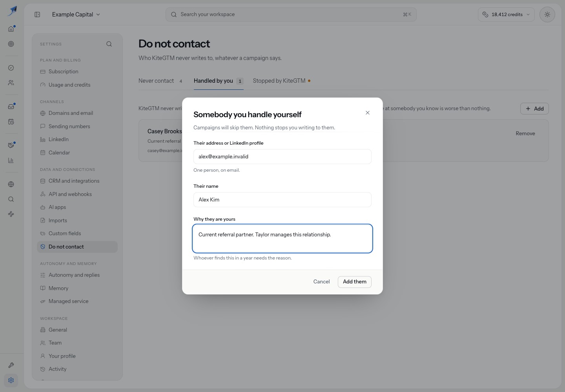Open Sending numbers settings

77,127
